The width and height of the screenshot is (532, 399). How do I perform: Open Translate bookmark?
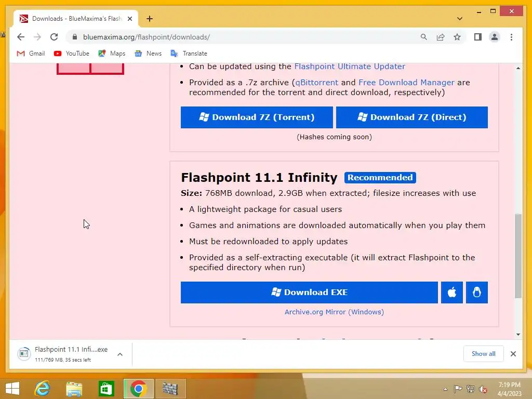[189, 54]
